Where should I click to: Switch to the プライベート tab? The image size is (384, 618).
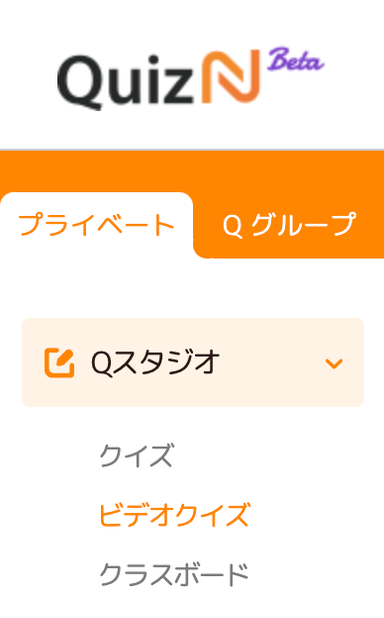click(97, 225)
